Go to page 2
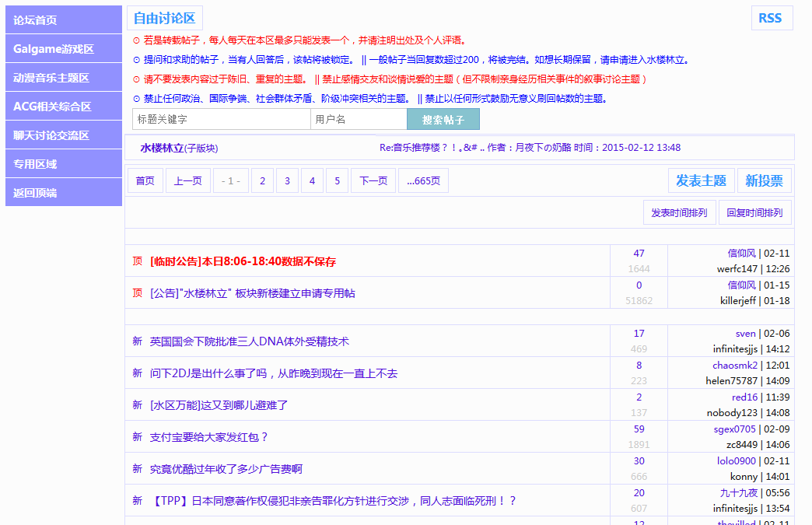Viewport: 812px width, 525px height. [263, 180]
